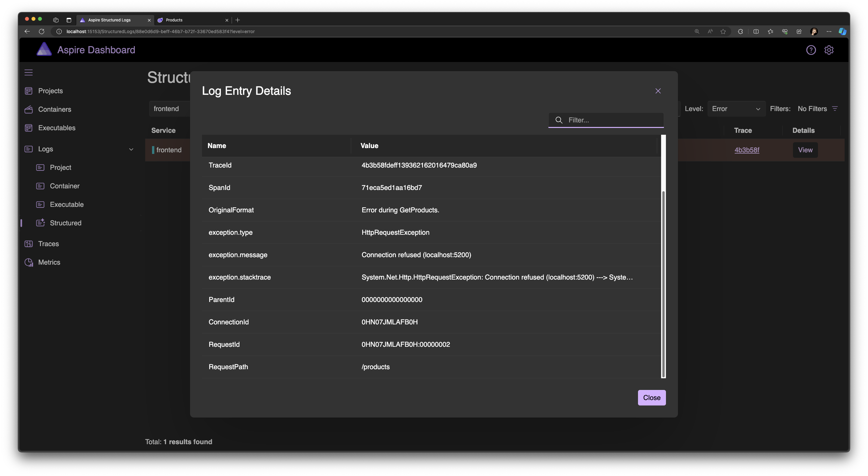
Task: Go to Traces page
Action: click(48, 244)
